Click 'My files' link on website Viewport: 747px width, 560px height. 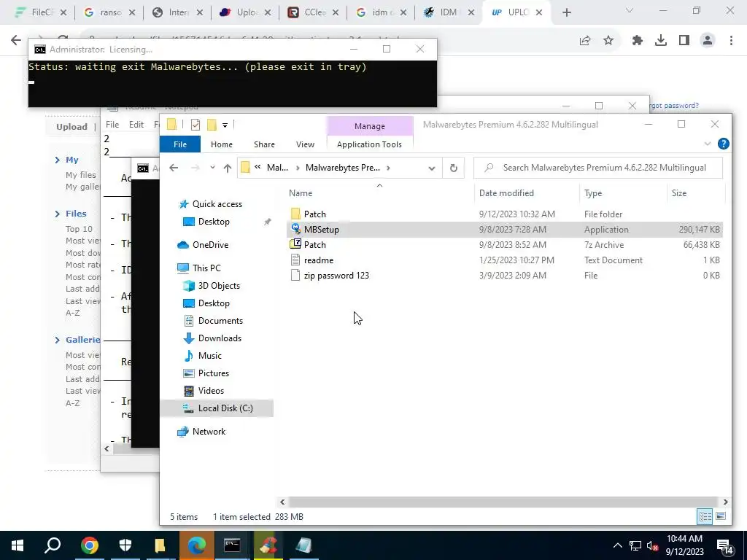point(81,175)
